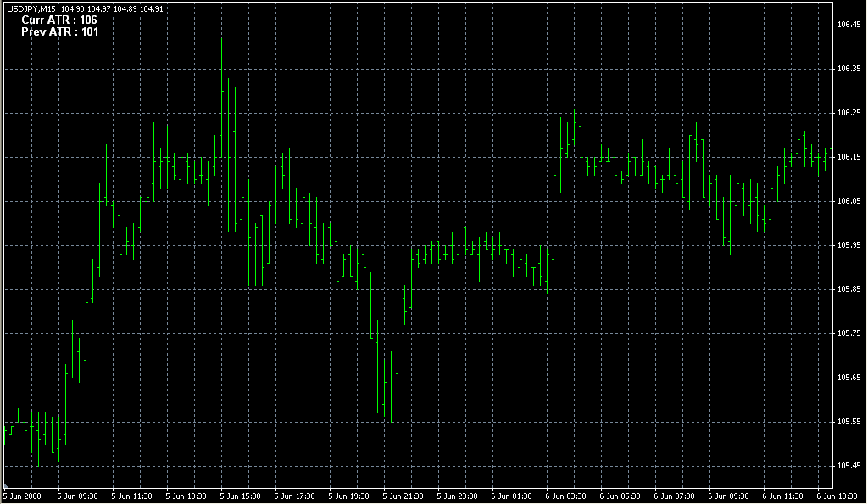Click the 6 Jun 13:30 time label

837,496
